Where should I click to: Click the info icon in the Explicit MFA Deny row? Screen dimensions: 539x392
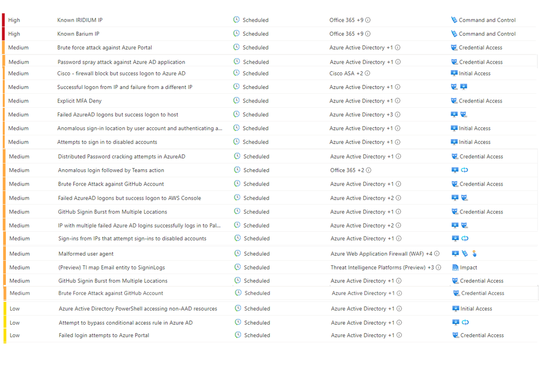click(x=398, y=101)
